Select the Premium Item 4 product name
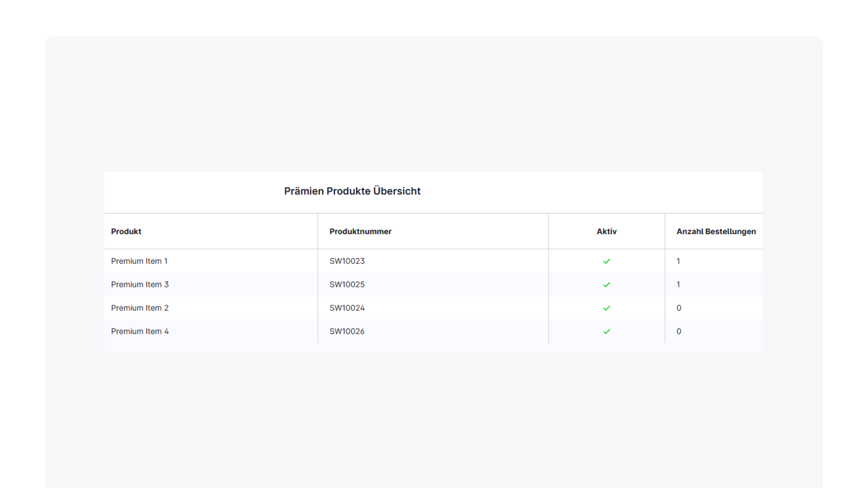This screenshot has height=488, width=868. [140, 332]
